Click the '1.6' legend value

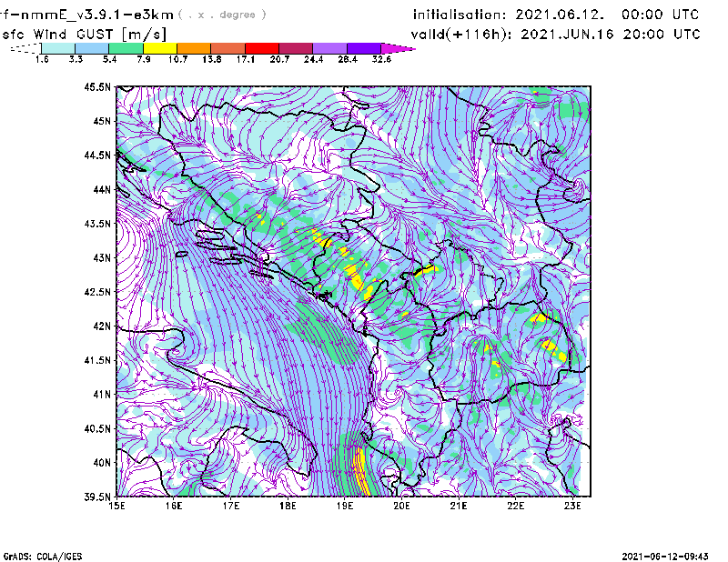click(42, 59)
